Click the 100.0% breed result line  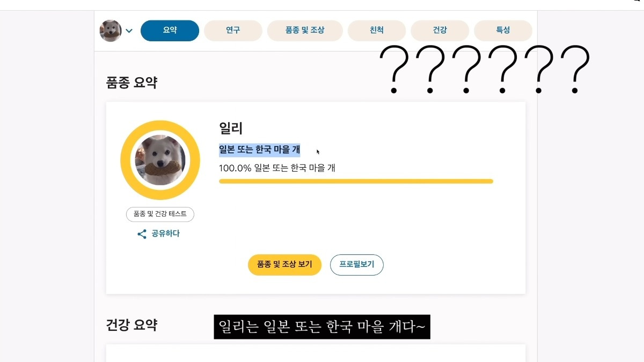277,168
